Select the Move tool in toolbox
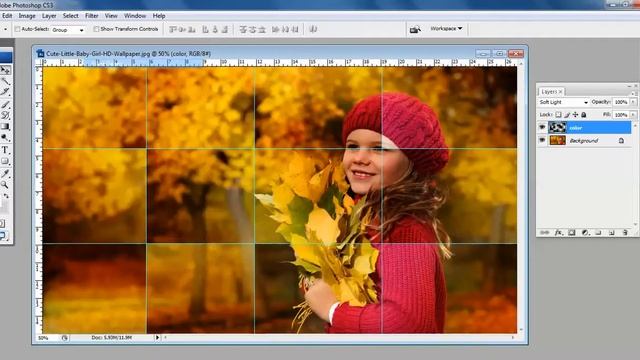This screenshot has height=360, width=640. pyautogui.click(x=5, y=70)
